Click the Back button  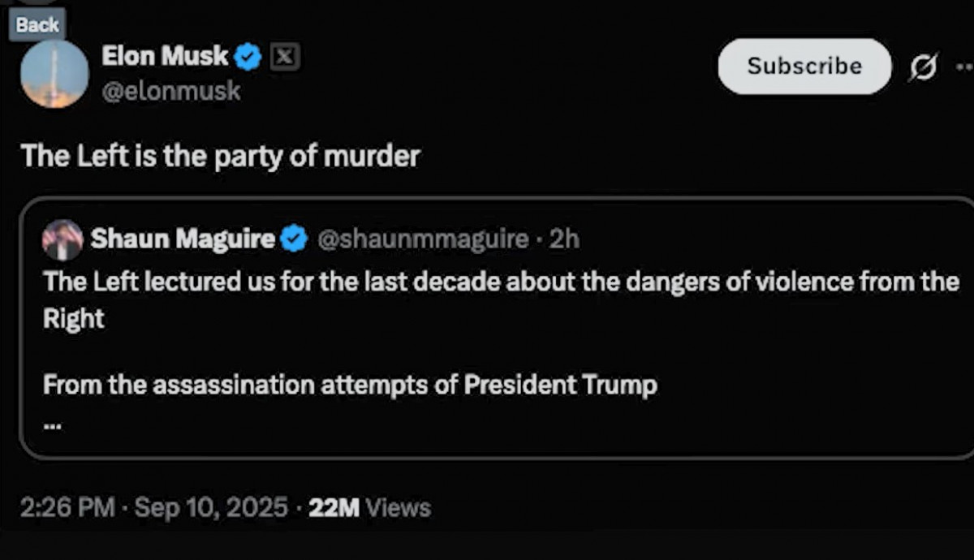pos(37,24)
